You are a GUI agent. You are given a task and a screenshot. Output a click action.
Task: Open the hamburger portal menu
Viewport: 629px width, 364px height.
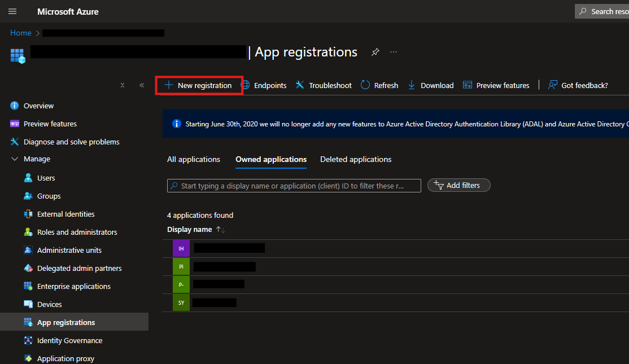(12, 11)
